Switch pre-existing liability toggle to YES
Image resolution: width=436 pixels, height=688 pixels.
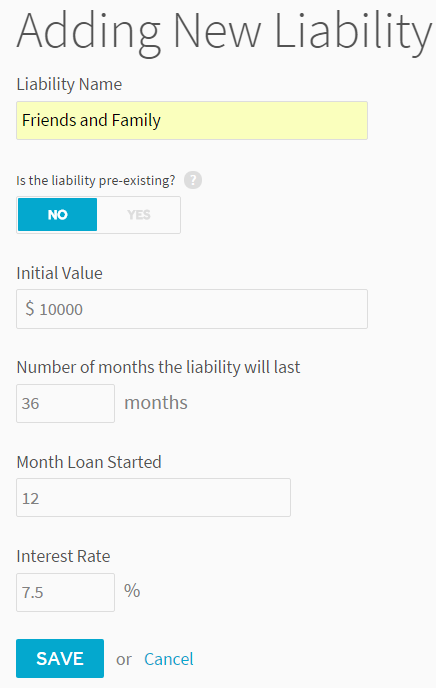click(x=139, y=215)
